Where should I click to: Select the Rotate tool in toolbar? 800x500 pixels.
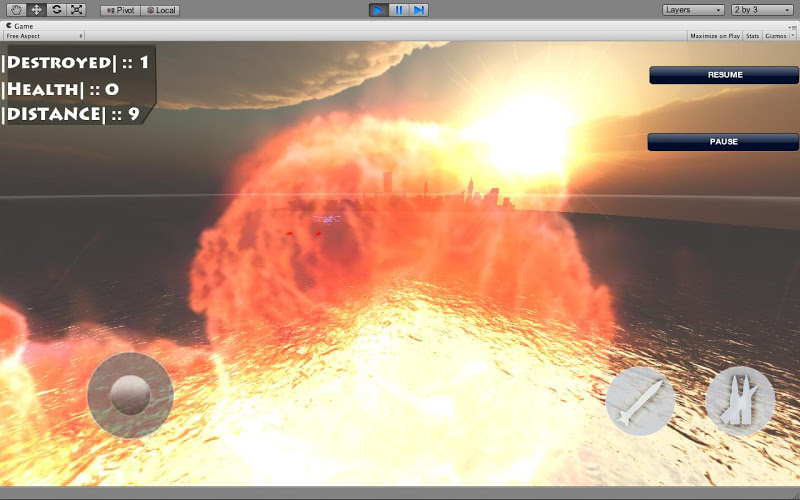(x=56, y=10)
